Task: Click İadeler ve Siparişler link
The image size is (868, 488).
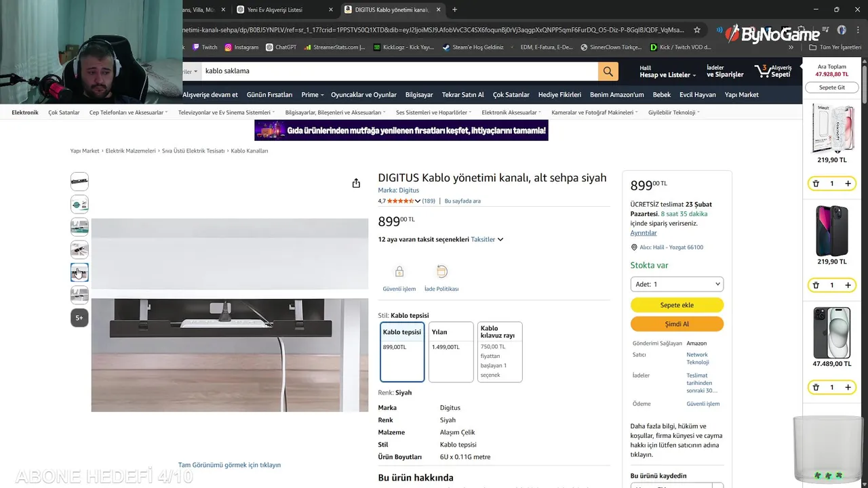Action: click(725, 71)
